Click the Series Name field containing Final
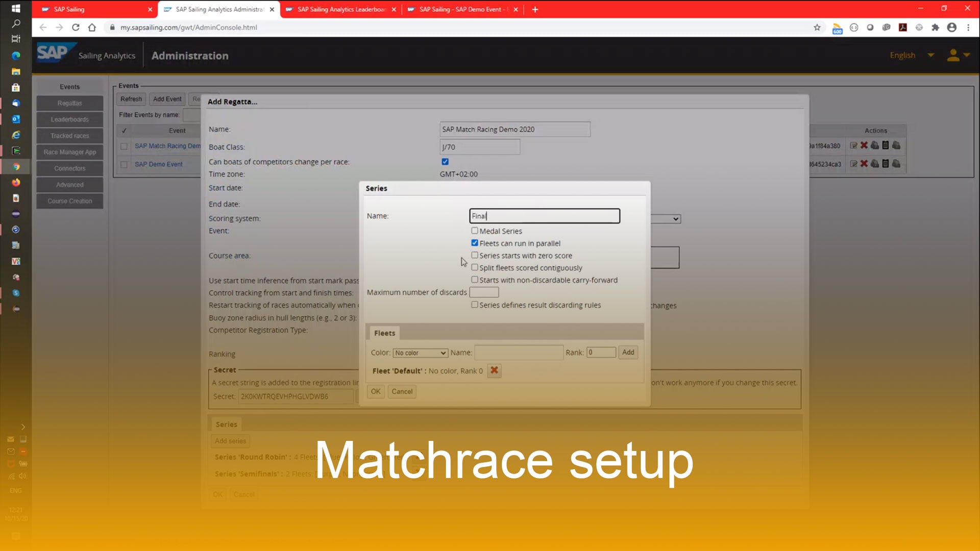 coord(544,216)
